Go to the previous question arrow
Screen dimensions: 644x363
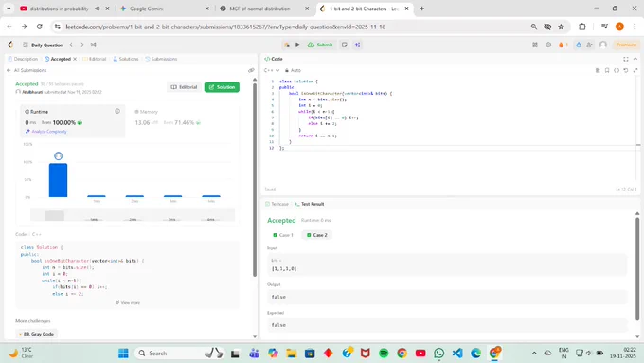71,45
